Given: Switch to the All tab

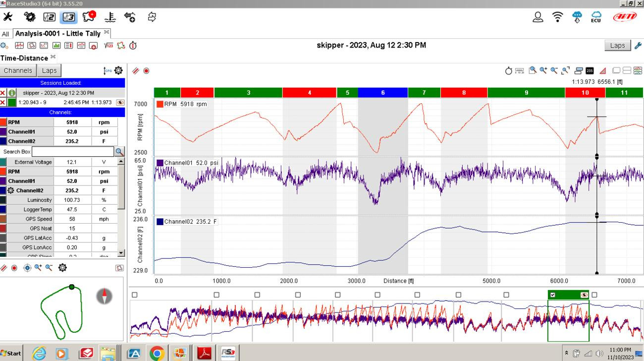Looking at the screenshot, I should (x=5, y=34).
